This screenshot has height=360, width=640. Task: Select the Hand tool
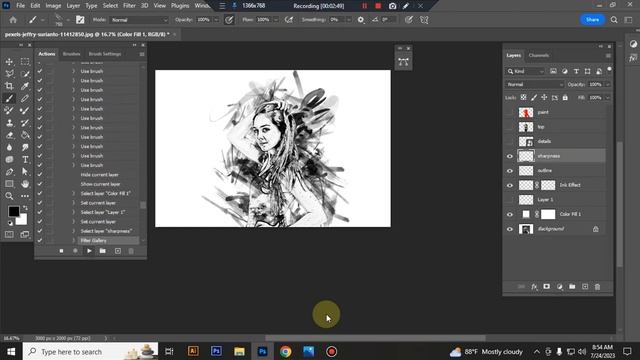[x=25, y=184]
